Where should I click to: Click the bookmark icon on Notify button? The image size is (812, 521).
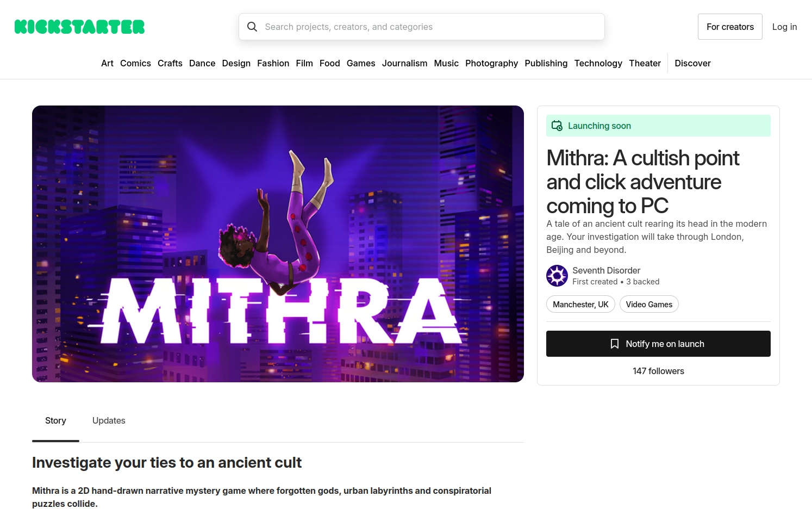pos(615,344)
